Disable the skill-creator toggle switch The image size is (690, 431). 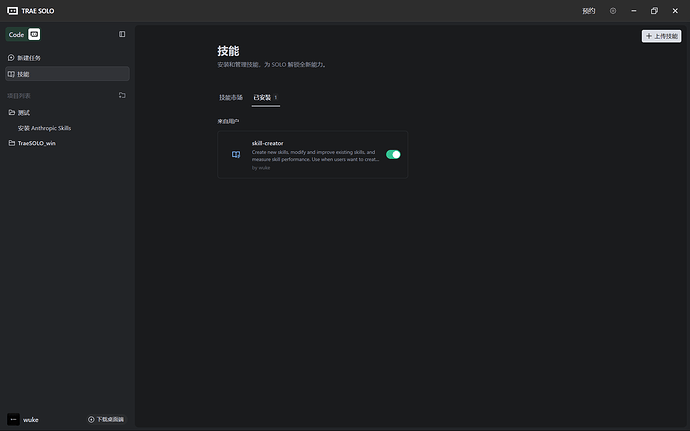click(x=393, y=155)
